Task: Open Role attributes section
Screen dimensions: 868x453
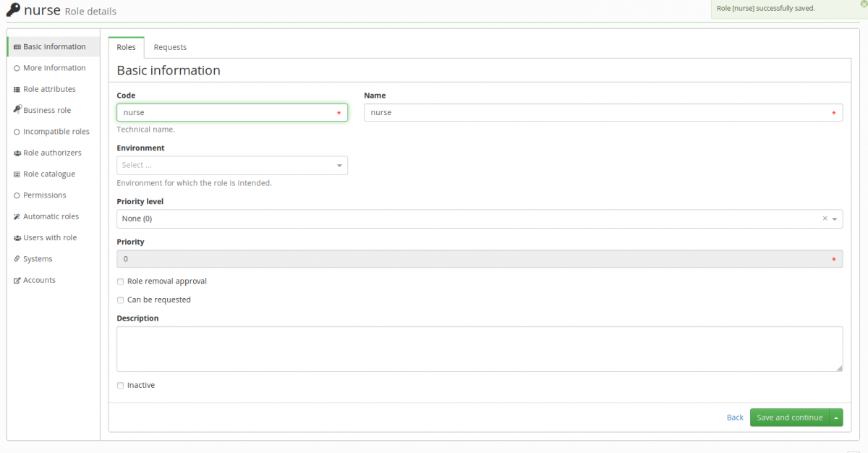Action: coord(54,89)
